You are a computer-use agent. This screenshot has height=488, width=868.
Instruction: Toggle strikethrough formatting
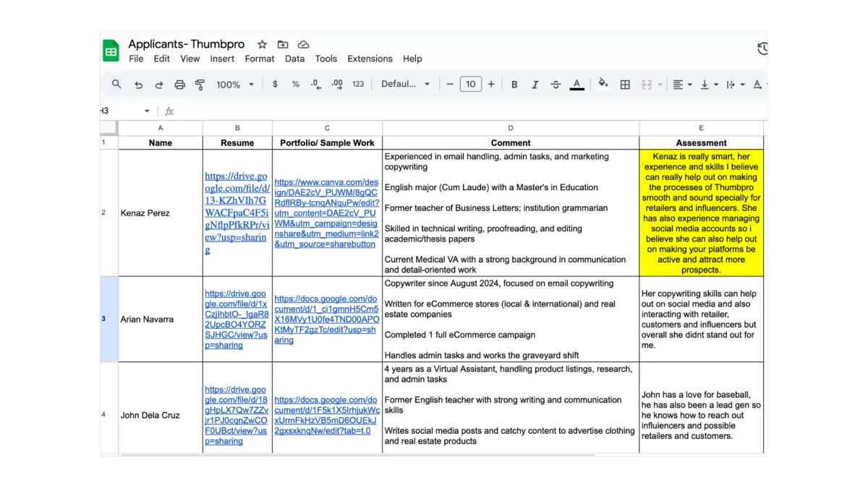[x=556, y=85]
